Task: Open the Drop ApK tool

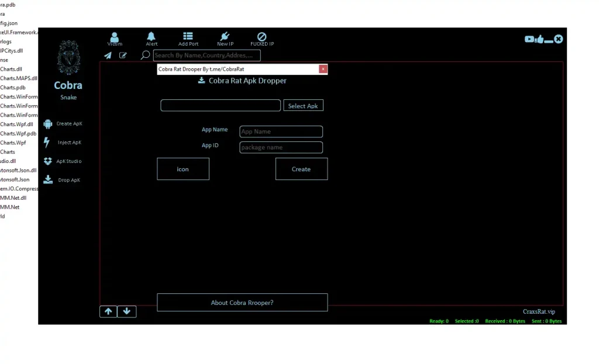Action: point(48,179)
